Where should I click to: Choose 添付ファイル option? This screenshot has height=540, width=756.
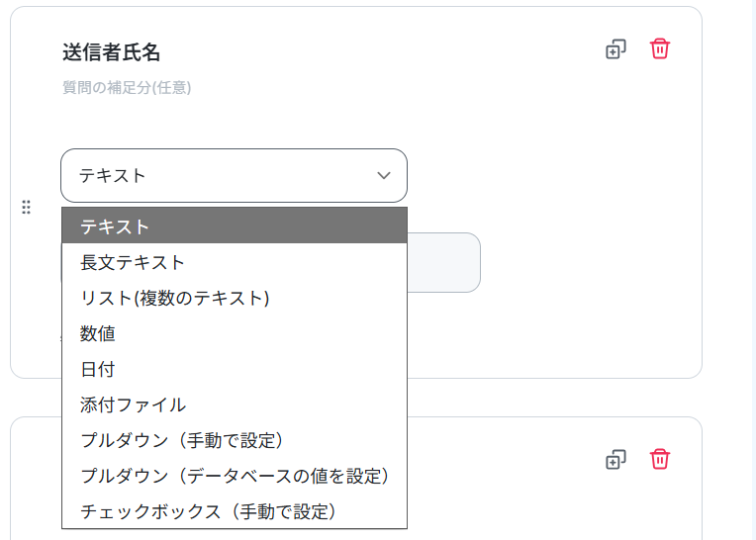click(x=235, y=405)
